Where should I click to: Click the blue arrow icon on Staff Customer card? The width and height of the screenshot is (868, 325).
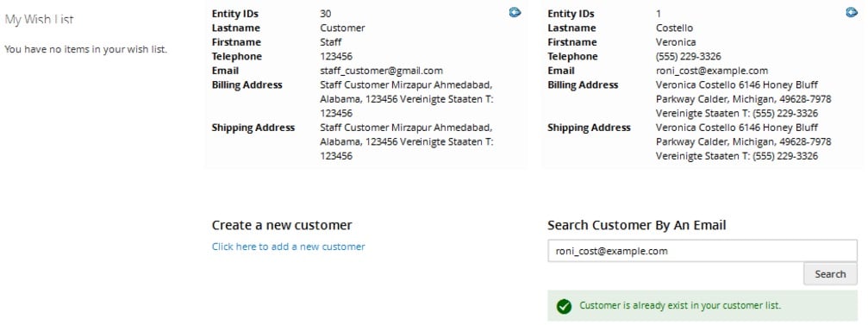(x=515, y=11)
